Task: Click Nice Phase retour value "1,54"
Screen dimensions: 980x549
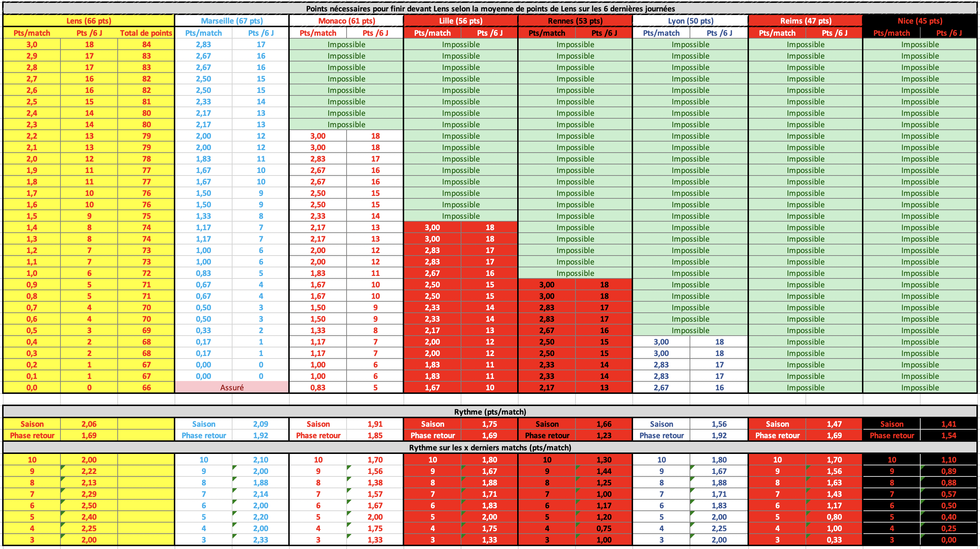Action: click(949, 435)
